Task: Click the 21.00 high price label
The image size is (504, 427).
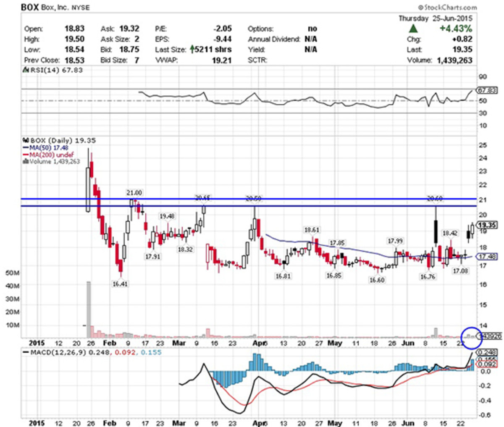Action: [134, 193]
